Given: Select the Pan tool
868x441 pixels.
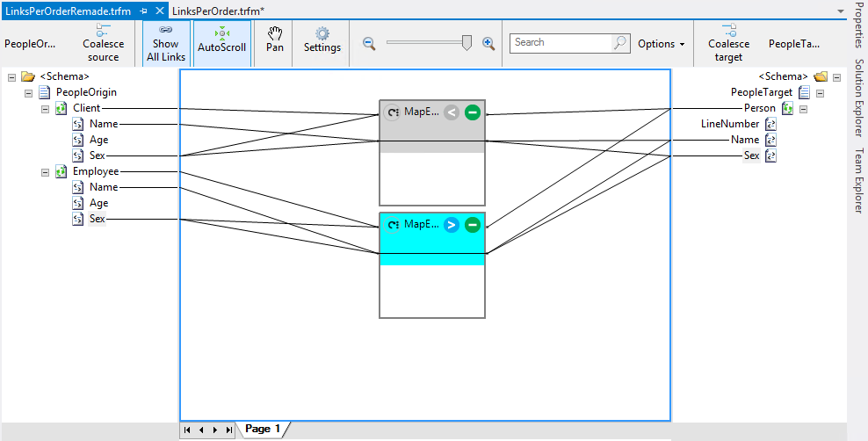Looking at the screenshot, I should tap(275, 40).
